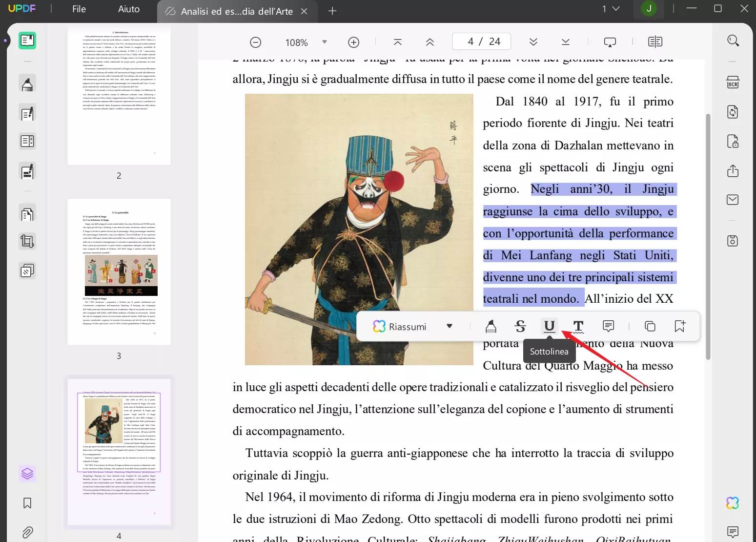Open the comments panel icon at bottom right
756x542 pixels.
(733, 532)
